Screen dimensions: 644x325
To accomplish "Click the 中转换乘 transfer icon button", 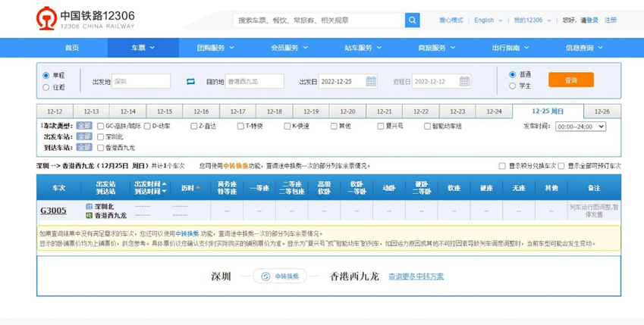I will pyautogui.click(x=282, y=277).
